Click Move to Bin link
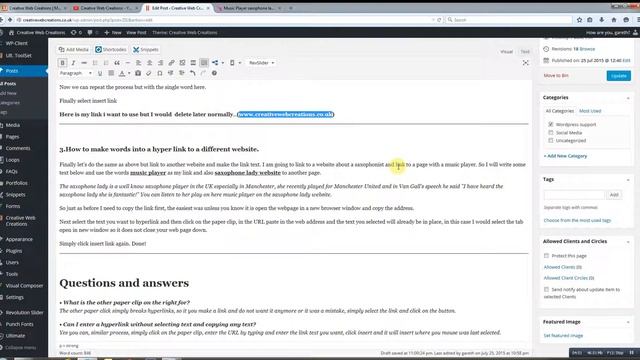The width and height of the screenshot is (640, 360). tap(556, 76)
